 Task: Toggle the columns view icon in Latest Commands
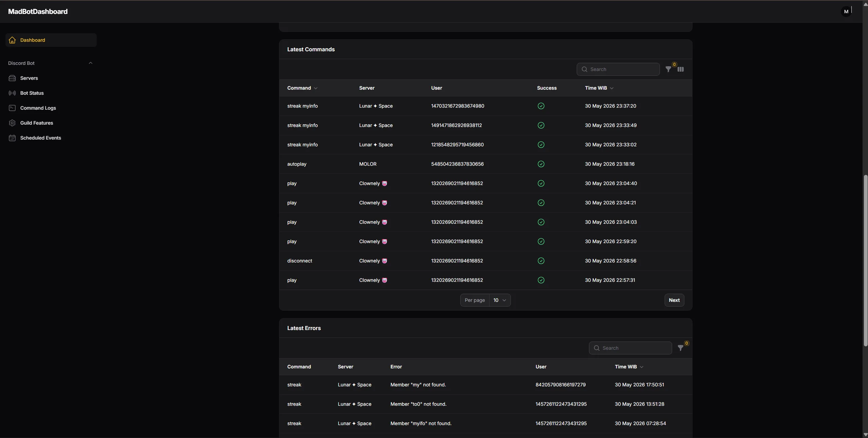pyautogui.click(x=681, y=69)
